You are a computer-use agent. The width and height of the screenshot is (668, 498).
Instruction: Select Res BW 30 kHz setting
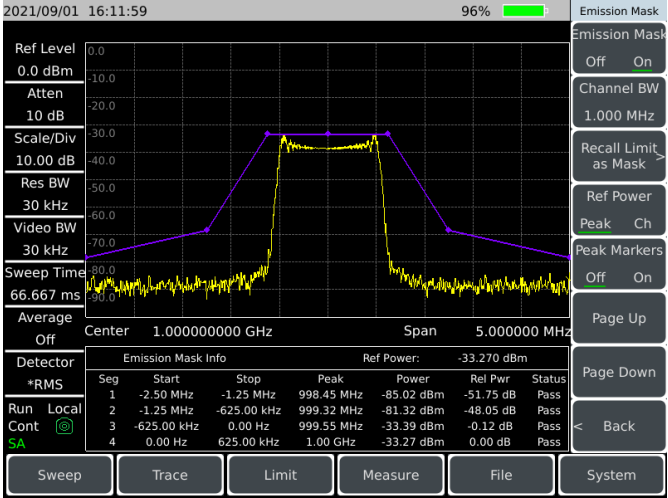pyautogui.click(x=45, y=194)
